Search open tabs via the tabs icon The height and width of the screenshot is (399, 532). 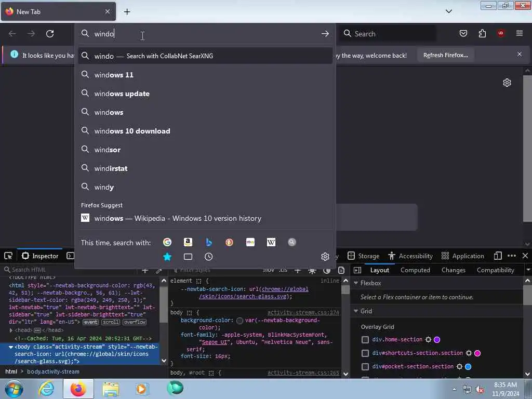coord(188,257)
